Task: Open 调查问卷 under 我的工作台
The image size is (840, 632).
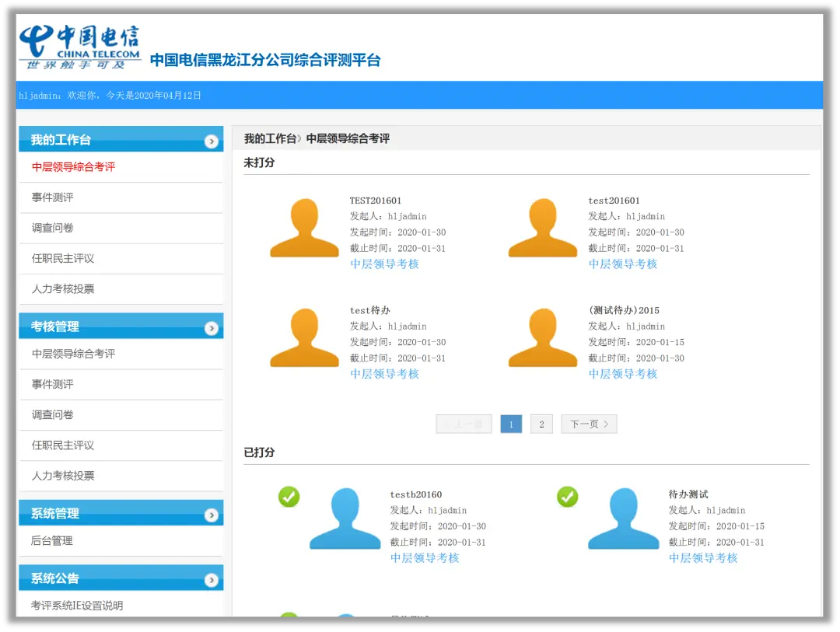Action: click(53, 229)
